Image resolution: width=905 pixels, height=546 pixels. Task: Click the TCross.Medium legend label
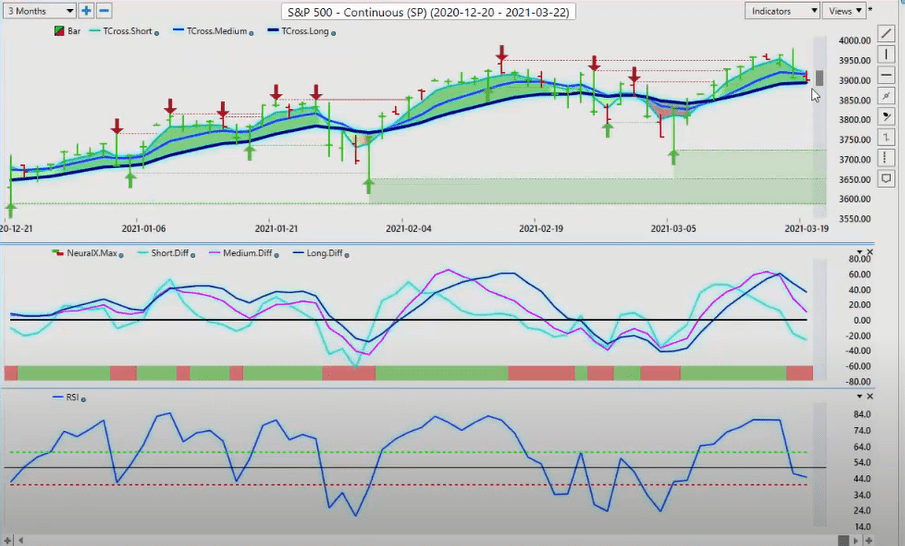[216, 31]
